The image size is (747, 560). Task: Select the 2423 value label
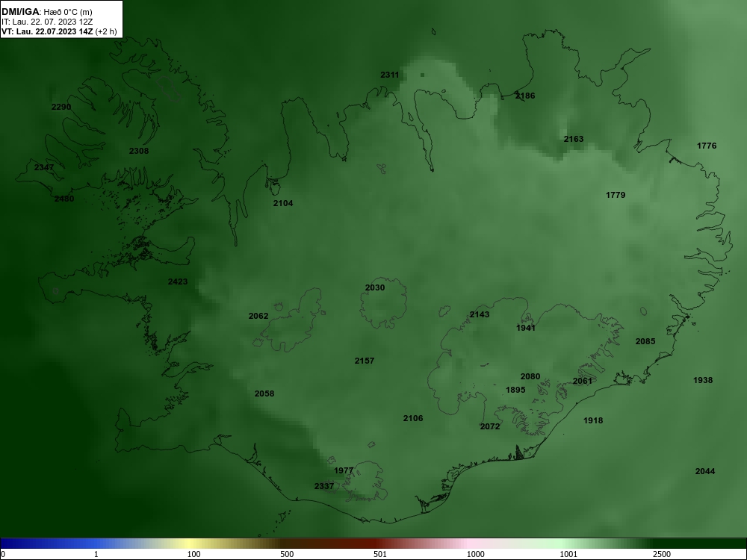(x=178, y=282)
